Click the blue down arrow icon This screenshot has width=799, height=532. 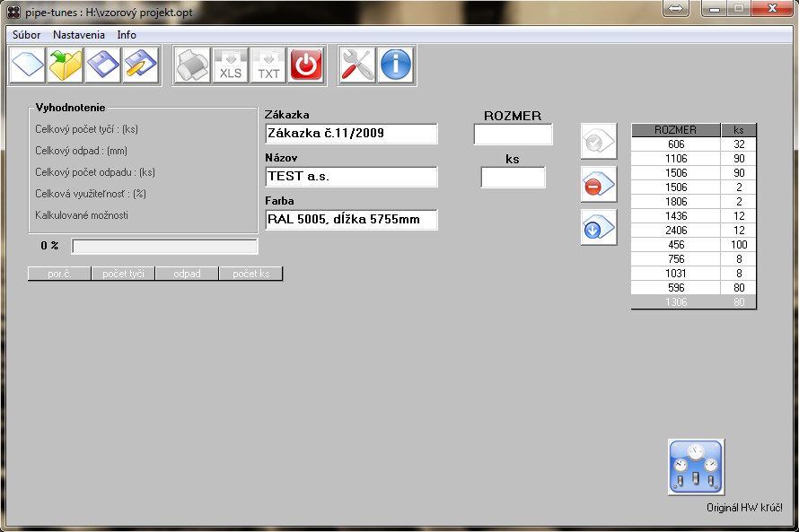tap(599, 227)
